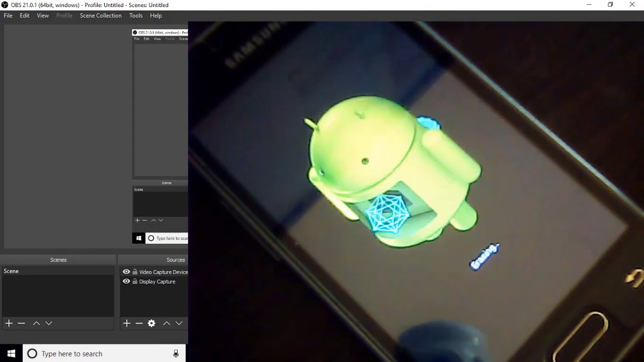This screenshot has height=362, width=644.
Task: Click the taskbar search box
Action: click(x=104, y=353)
